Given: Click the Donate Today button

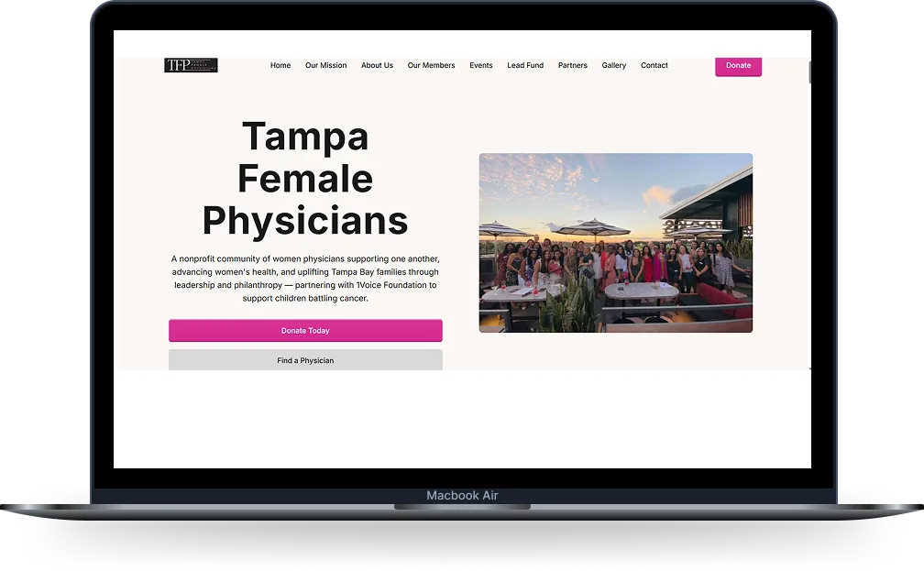Looking at the screenshot, I should click(x=305, y=331).
